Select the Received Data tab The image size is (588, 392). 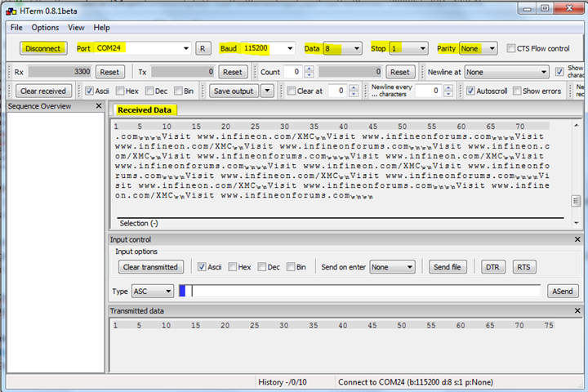tap(146, 110)
